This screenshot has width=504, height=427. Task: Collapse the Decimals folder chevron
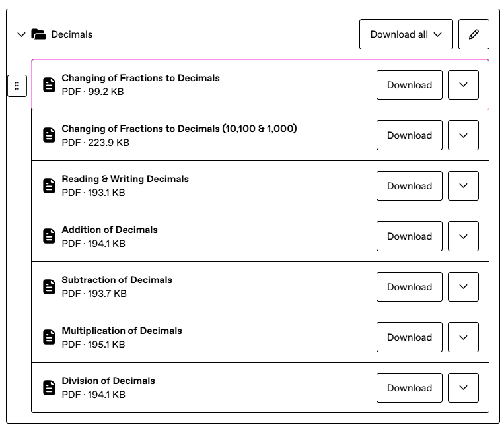coord(21,34)
